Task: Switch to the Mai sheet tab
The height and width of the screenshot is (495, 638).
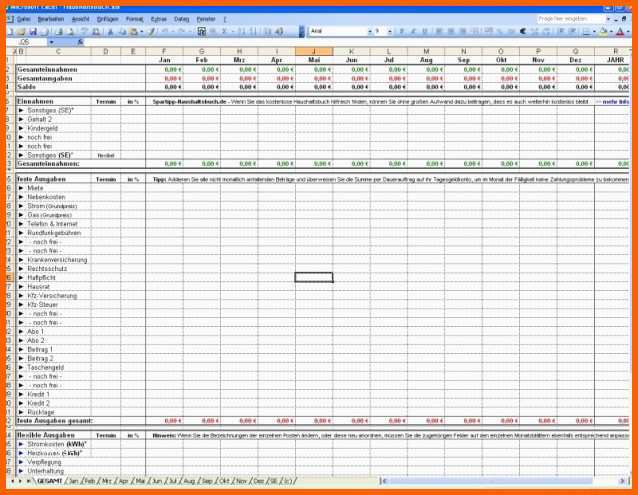Action: (140, 481)
